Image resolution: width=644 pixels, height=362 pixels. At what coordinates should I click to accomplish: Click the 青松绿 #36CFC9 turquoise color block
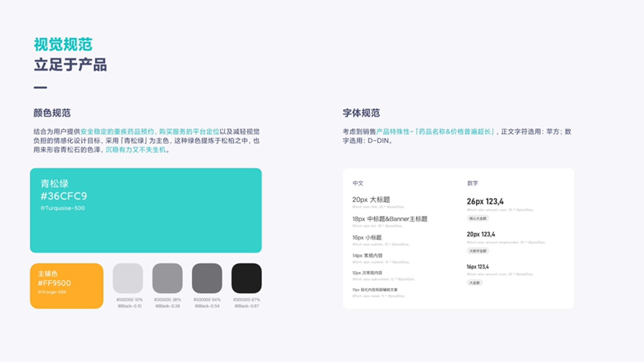pyautogui.click(x=145, y=211)
